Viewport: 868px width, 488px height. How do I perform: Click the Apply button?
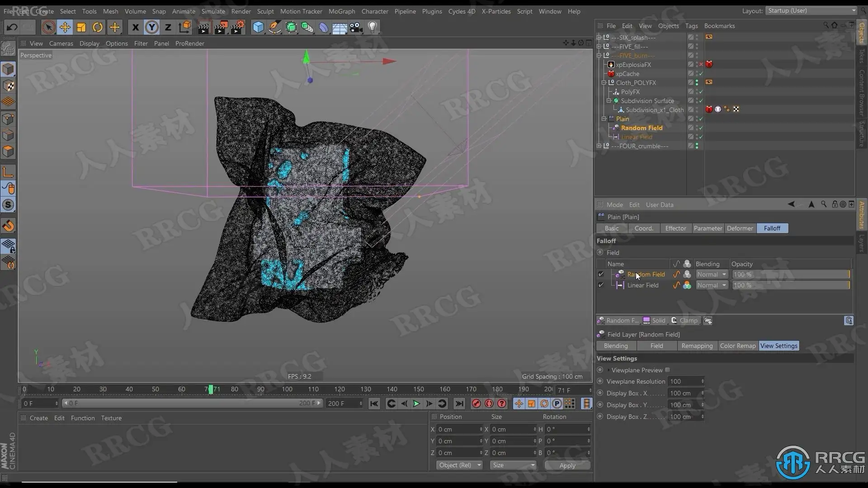coord(567,465)
